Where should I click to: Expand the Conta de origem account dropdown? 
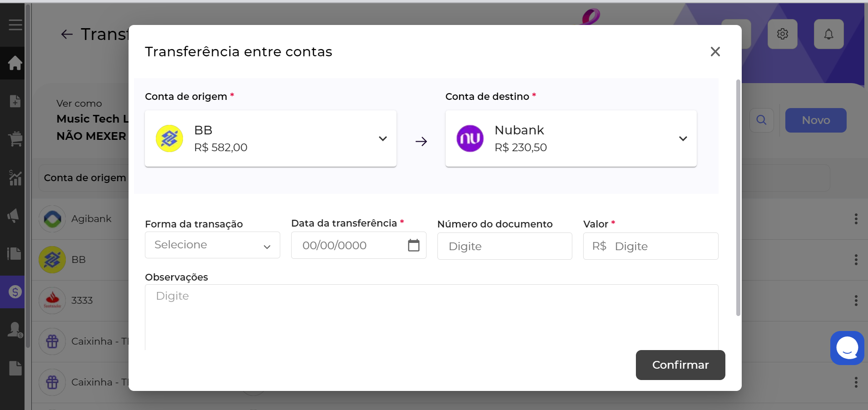coord(383,138)
